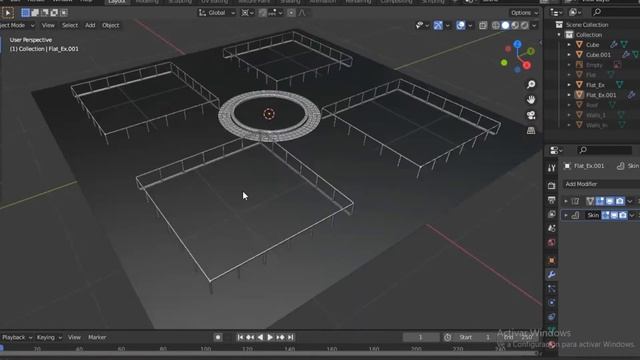Toggle proportional editing

[x=291, y=13]
